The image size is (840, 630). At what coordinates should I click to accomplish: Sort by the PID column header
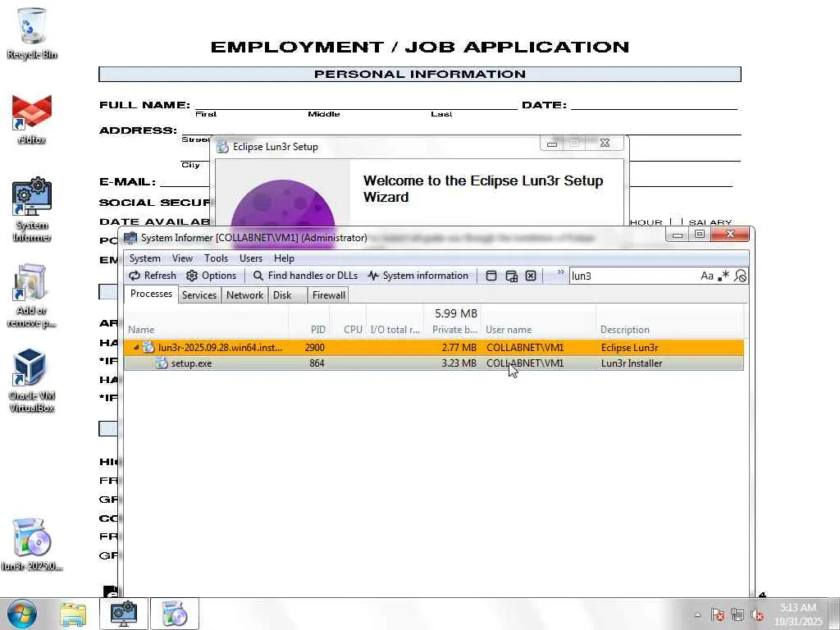point(309,330)
